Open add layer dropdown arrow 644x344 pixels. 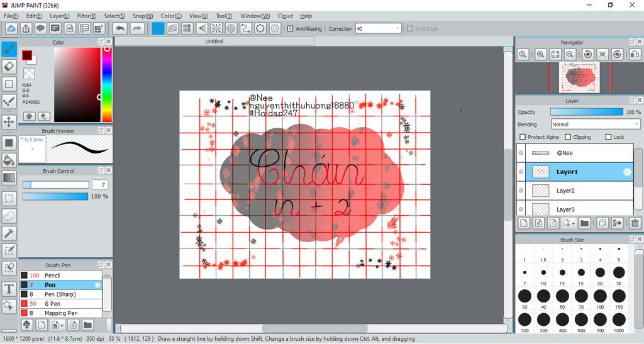[574, 223]
